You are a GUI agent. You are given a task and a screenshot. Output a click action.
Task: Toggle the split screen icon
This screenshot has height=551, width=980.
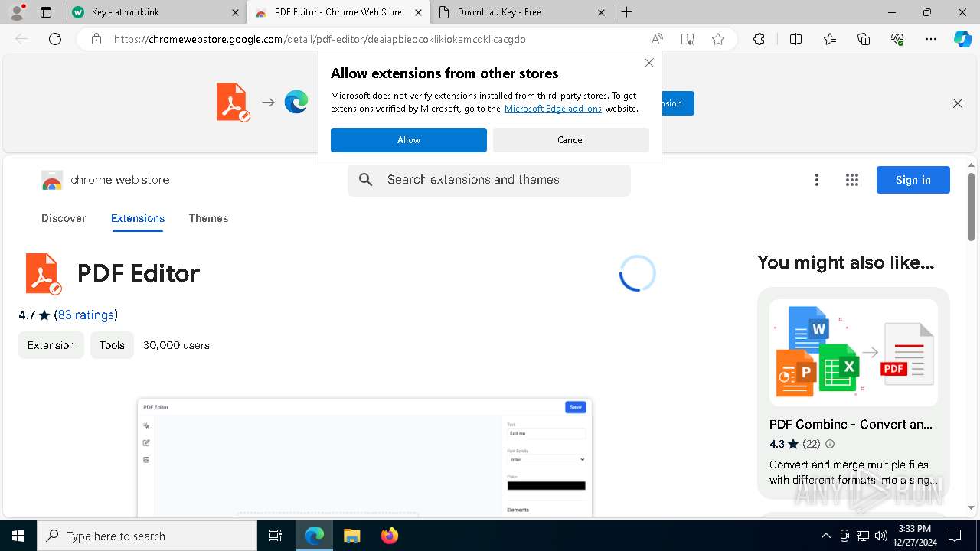tap(795, 39)
